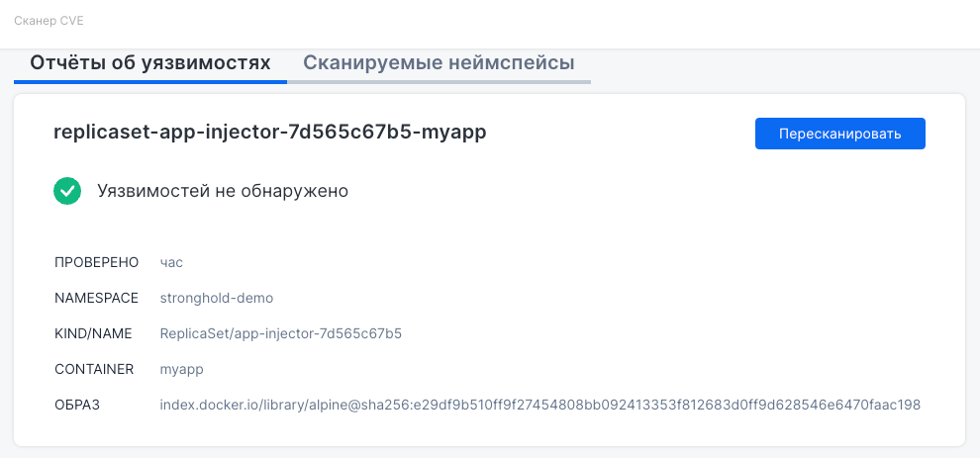The image size is (980, 458).
Task: Click the stronghold-demo namespace value
Action: [216, 298]
